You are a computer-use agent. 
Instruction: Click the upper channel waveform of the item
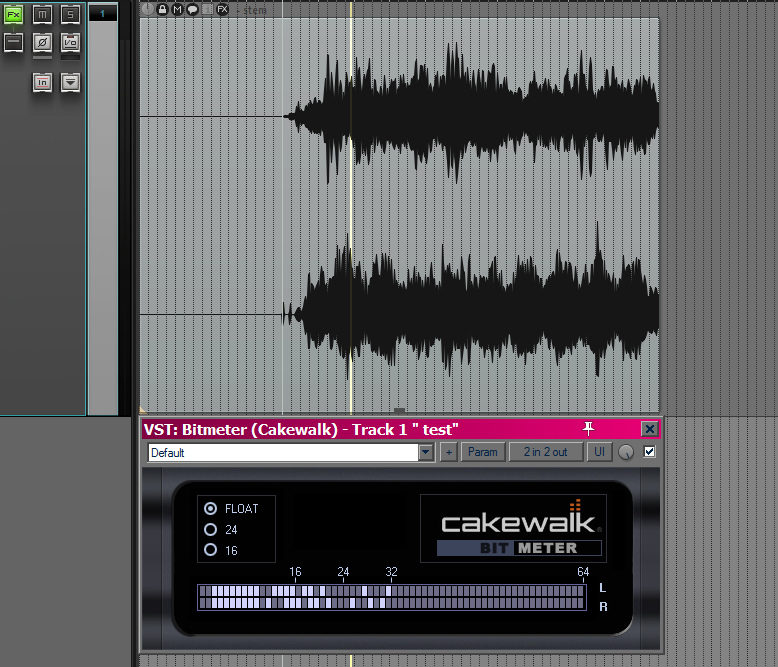pyautogui.click(x=399, y=117)
